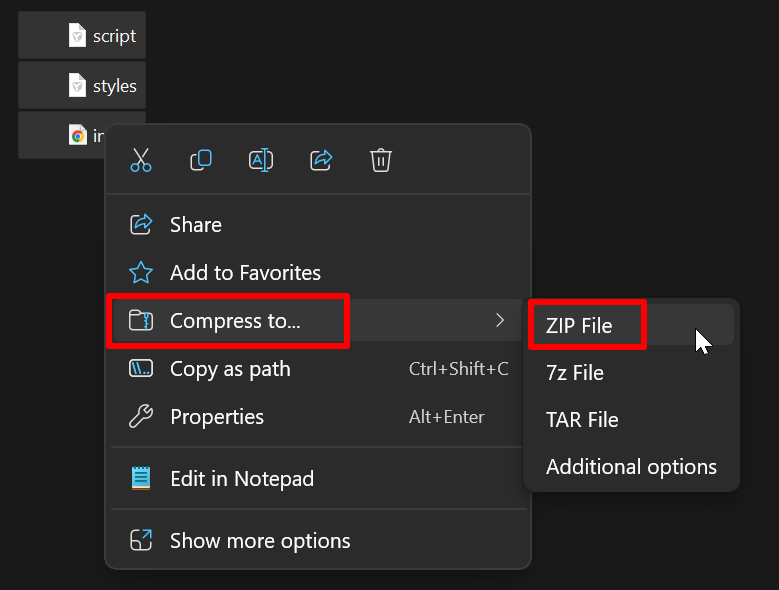Viewport: 779px width, 590px height.
Task: Choose 7z File compression format
Action: [x=575, y=373]
